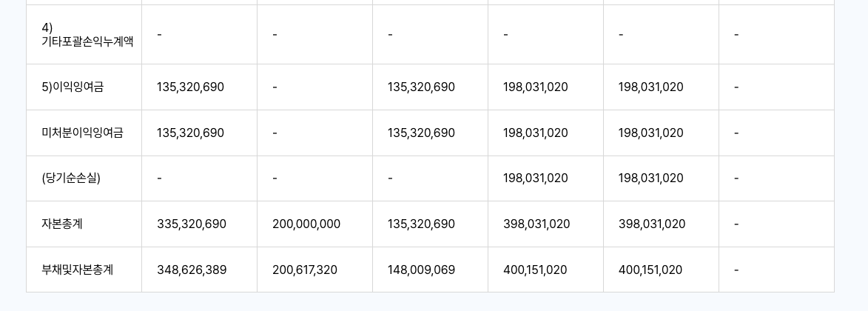Click second 400,151,020 in 부채및자본총계 row
868x311 pixels.
[650, 270]
